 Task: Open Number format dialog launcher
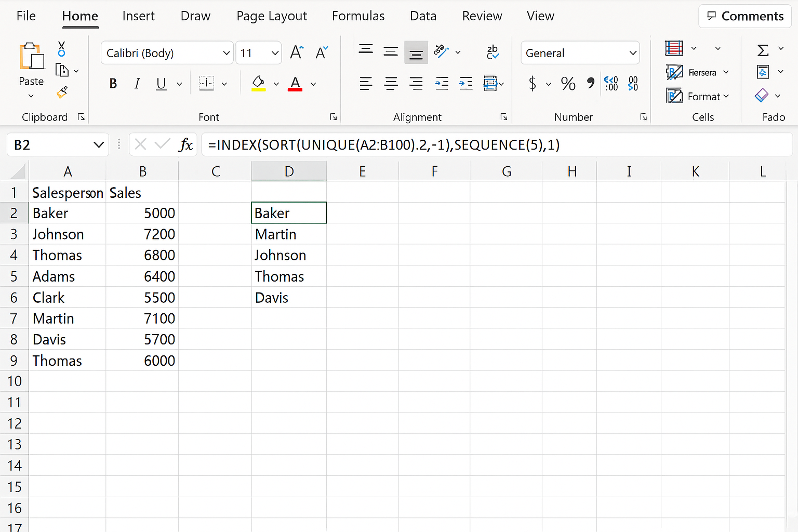click(643, 117)
